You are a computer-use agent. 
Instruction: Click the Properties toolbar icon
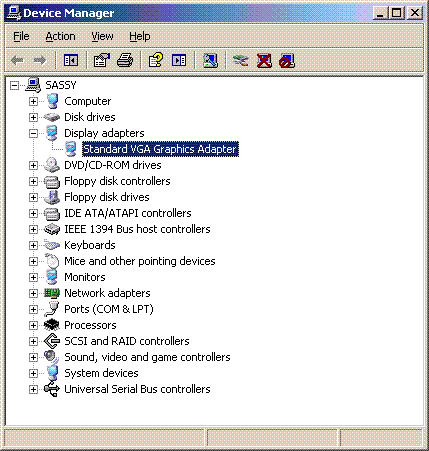[x=101, y=60]
